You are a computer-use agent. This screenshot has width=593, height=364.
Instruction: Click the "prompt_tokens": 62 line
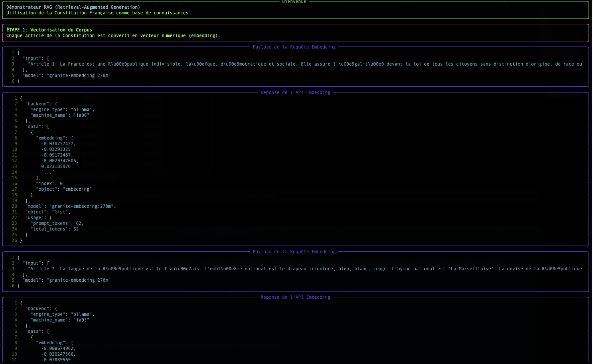pyautogui.click(x=57, y=223)
